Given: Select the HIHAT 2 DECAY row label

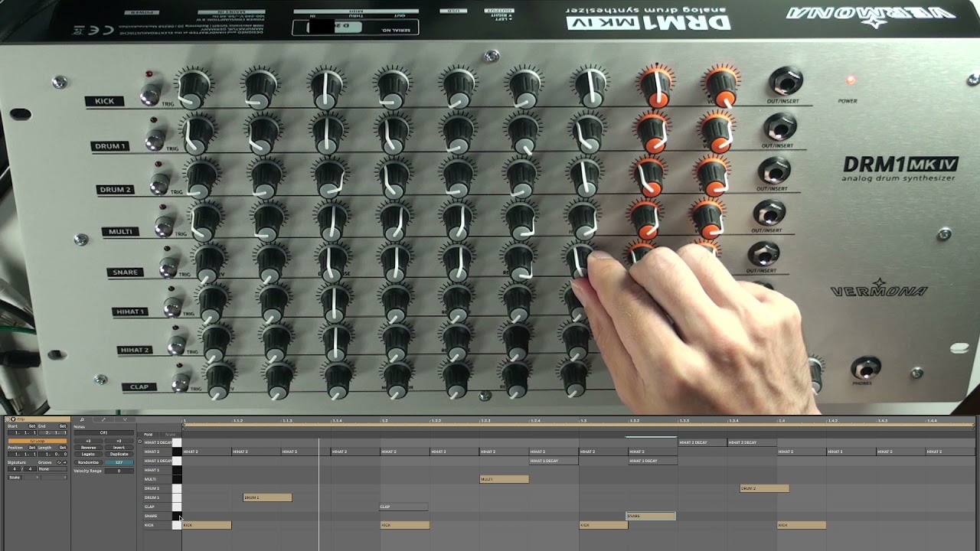Looking at the screenshot, I should click(x=158, y=442).
